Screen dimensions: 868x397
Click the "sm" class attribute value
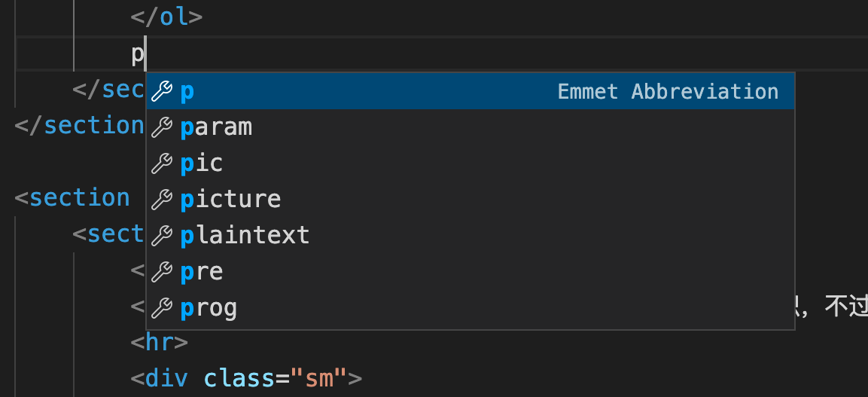tap(319, 378)
